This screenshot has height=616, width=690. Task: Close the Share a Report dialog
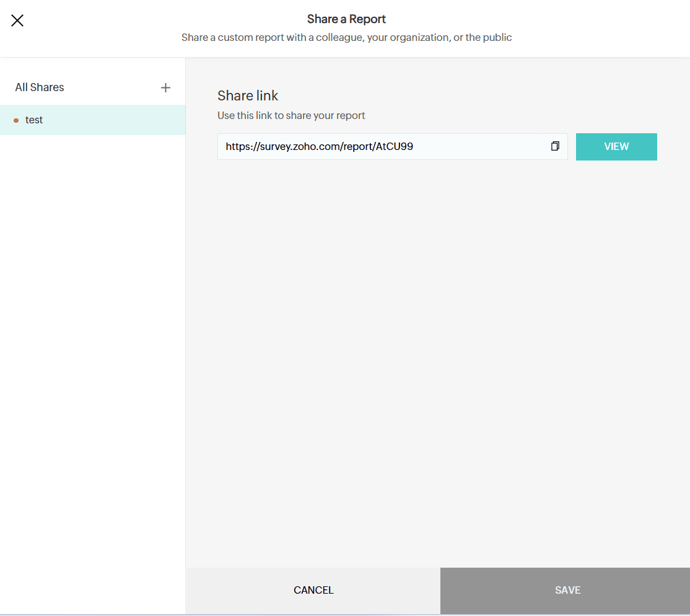(x=17, y=20)
